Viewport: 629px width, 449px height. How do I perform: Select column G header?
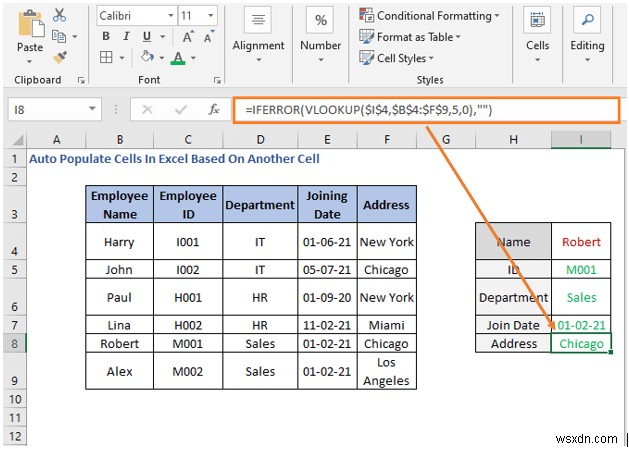(x=446, y=140)
